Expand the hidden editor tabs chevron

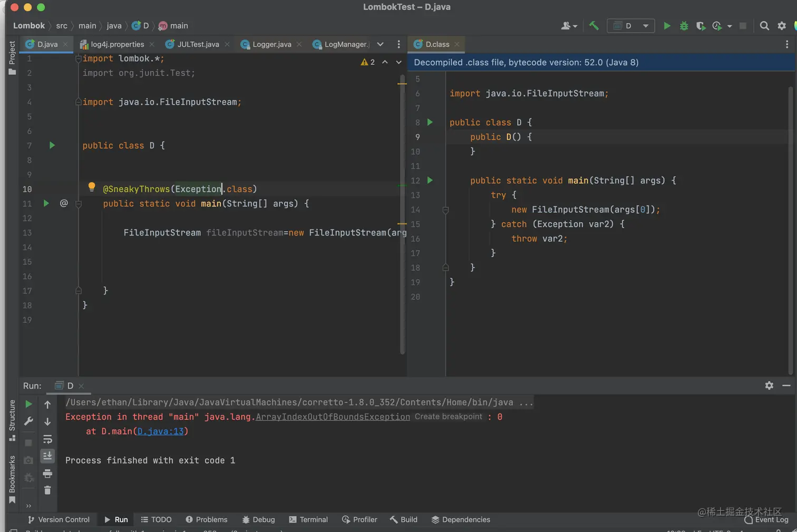(x=380, y=44)
